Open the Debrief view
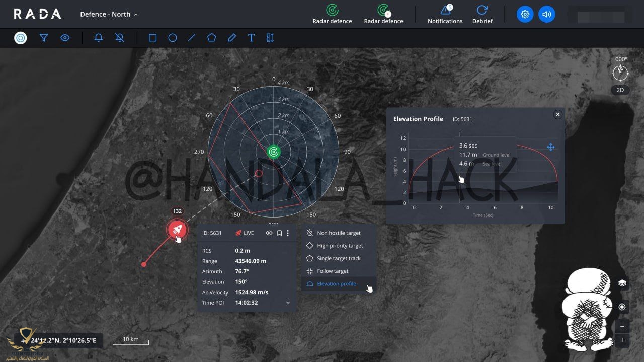 pos(482,14)
